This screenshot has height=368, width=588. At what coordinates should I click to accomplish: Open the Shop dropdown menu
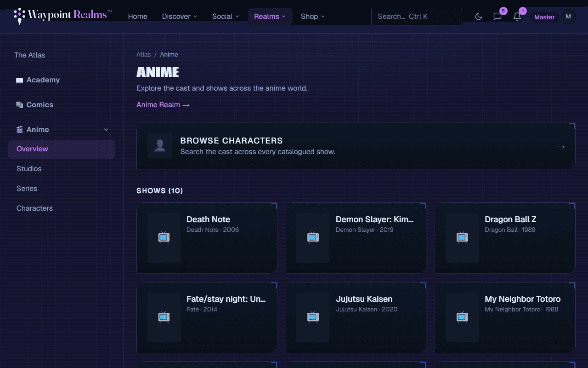[x=313, y=16]
